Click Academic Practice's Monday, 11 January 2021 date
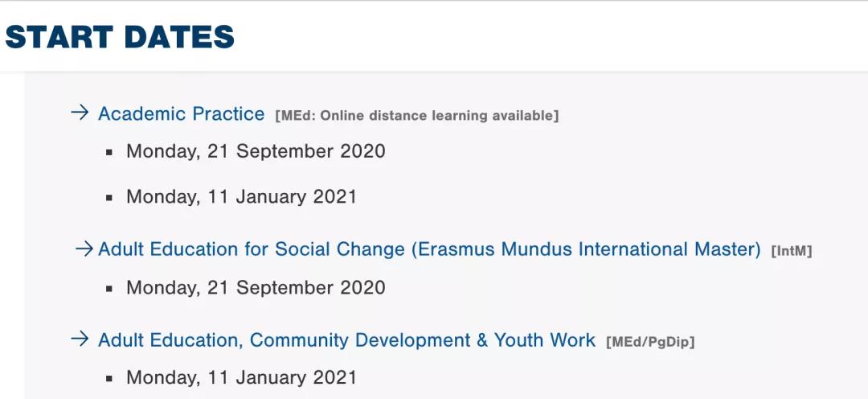Viewport: 868px width, 399px height. [x=241, y=196]
